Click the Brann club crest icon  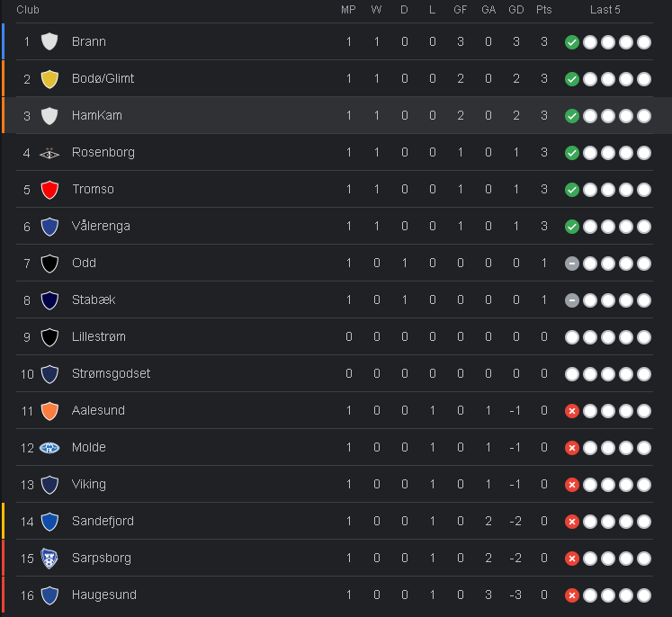tap(49, 41)
